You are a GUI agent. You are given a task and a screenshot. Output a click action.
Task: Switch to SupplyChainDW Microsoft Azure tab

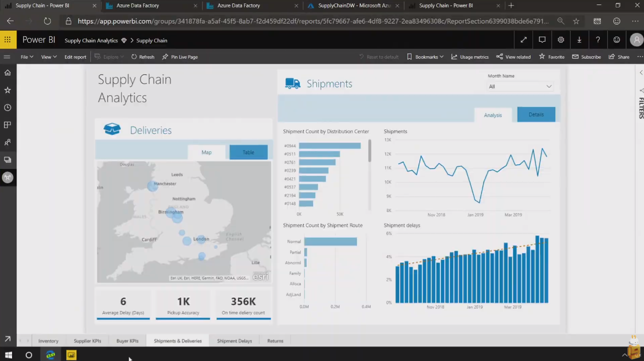point(353,6)
